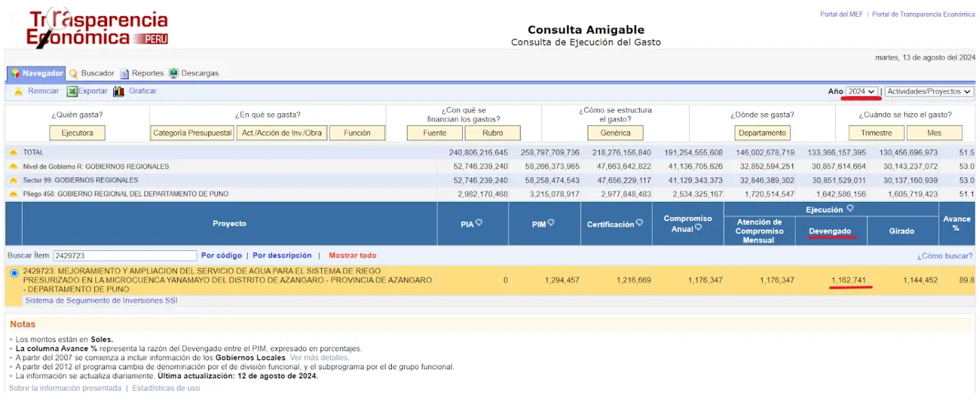The image size is (980, 403).
Task: Select the radio button for project 2429723
Action: tap(14, 274)
